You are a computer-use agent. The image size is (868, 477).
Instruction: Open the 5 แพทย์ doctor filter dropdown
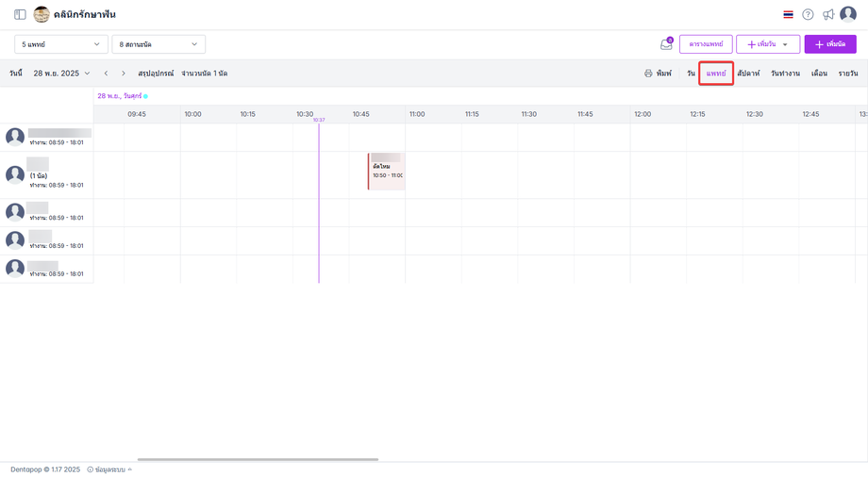(61, 44)
